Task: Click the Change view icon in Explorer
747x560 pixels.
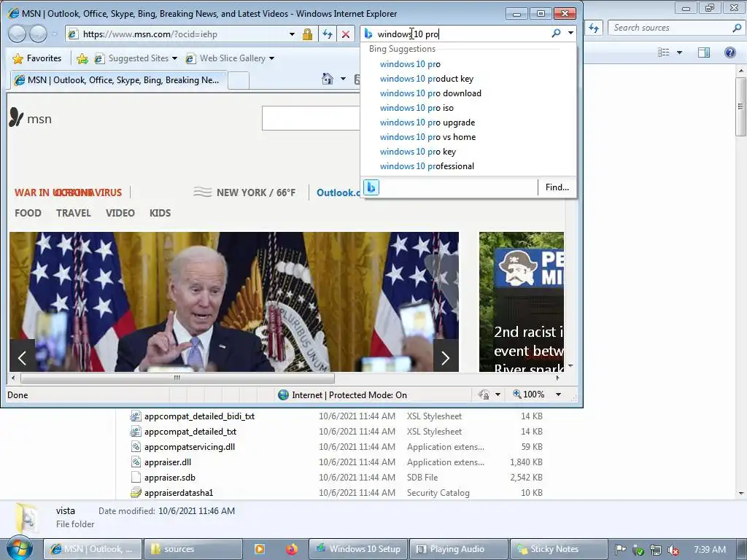Action: coord(664,52)
